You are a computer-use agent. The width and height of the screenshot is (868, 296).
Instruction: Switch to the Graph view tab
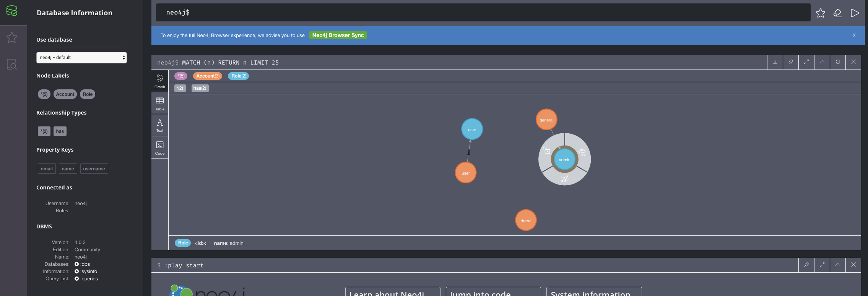pyautogui.click(x=160, y=81)
